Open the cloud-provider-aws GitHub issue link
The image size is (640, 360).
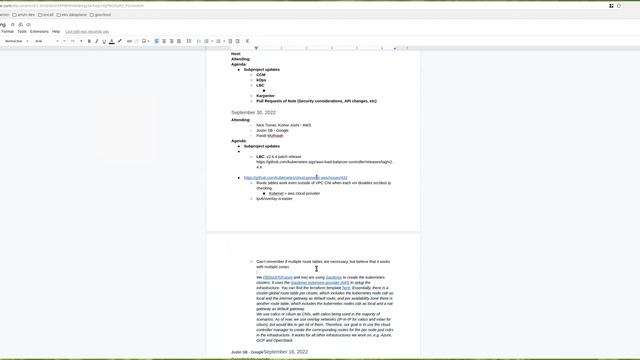(x=296, y=178)
